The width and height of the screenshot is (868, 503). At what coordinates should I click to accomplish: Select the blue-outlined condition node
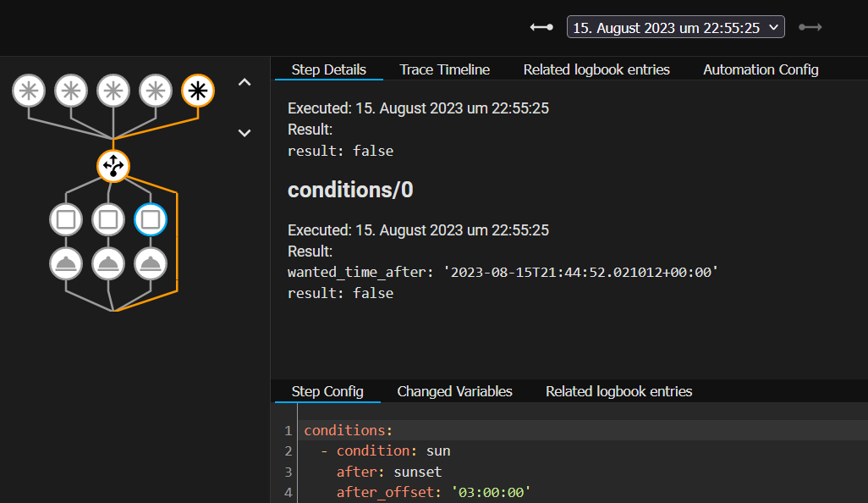click(151, 218)
